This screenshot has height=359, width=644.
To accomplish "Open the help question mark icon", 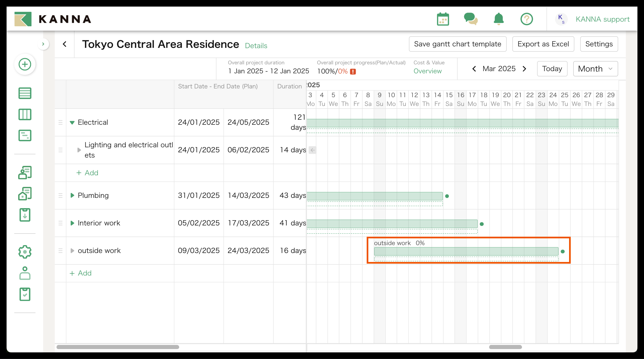I will pos(527,19).
